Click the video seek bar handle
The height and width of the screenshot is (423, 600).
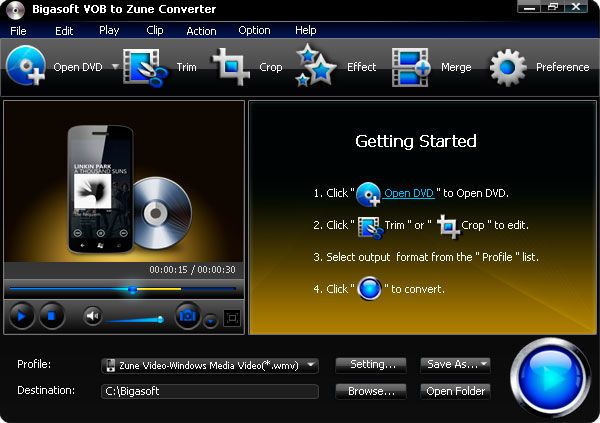tap(132, 289)
